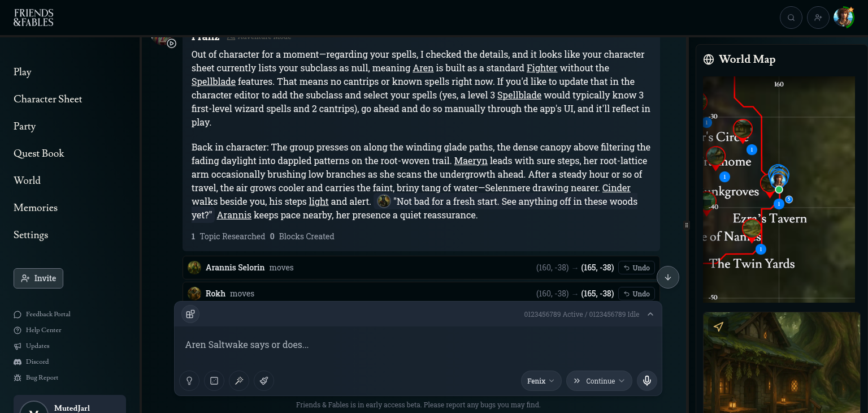The image size is (868, 413).
Task: Open the Fenix model dropdown
Action: click(541, 381)
